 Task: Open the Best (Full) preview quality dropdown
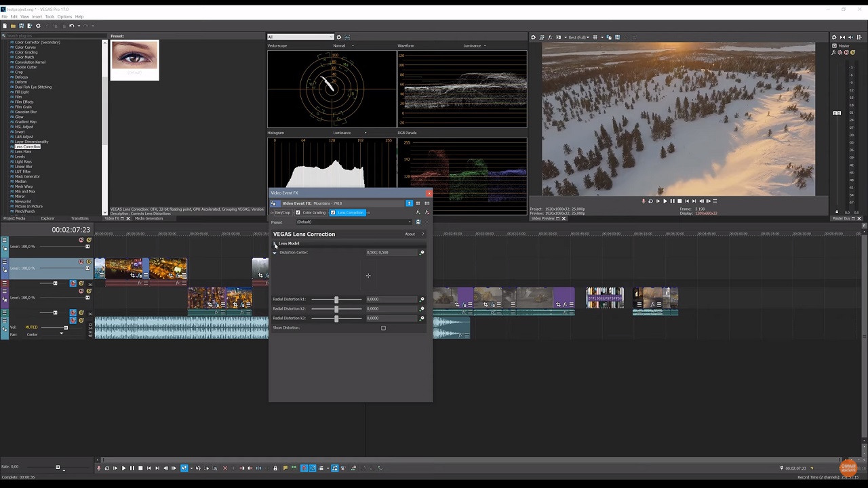pos(578,37)
